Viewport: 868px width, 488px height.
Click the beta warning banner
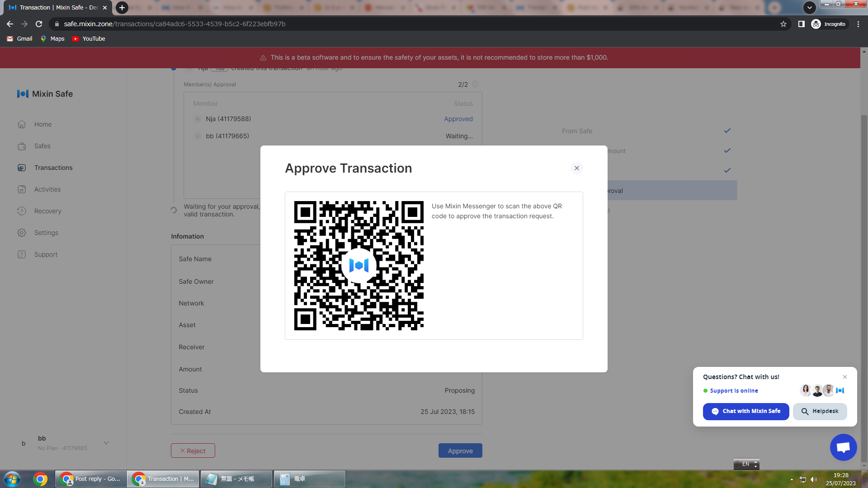[430, 57]
